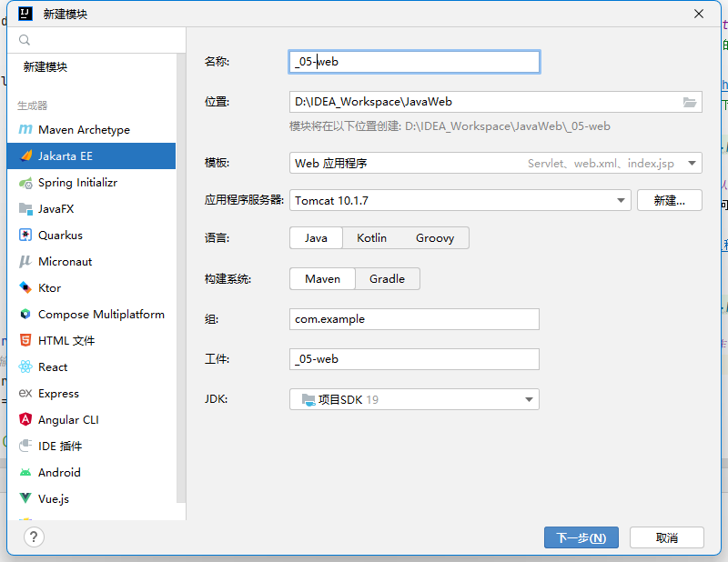Click the React atom icon

(25, 366)
